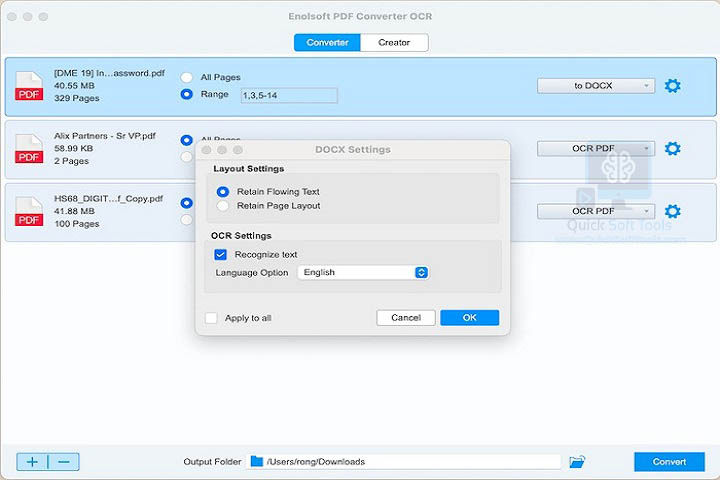Open settings gear for the DME 19 file
Screen dimensions: 720x480
point(672,86)
